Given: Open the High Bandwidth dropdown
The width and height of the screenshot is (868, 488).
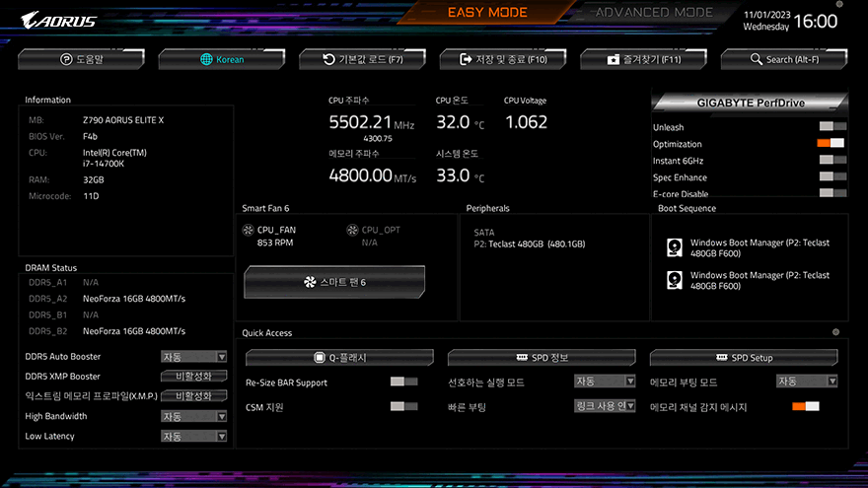Looking at the screenshot, I should click(x=193, y=416).
